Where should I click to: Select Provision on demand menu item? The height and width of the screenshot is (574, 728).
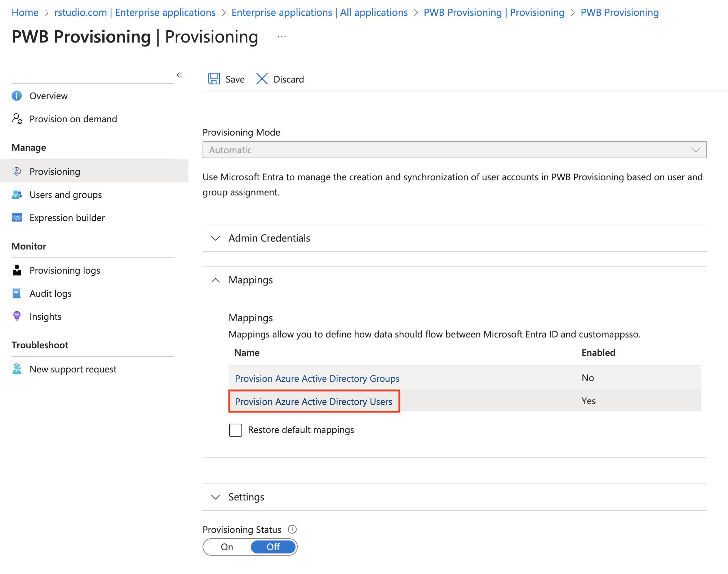[73, 119]
